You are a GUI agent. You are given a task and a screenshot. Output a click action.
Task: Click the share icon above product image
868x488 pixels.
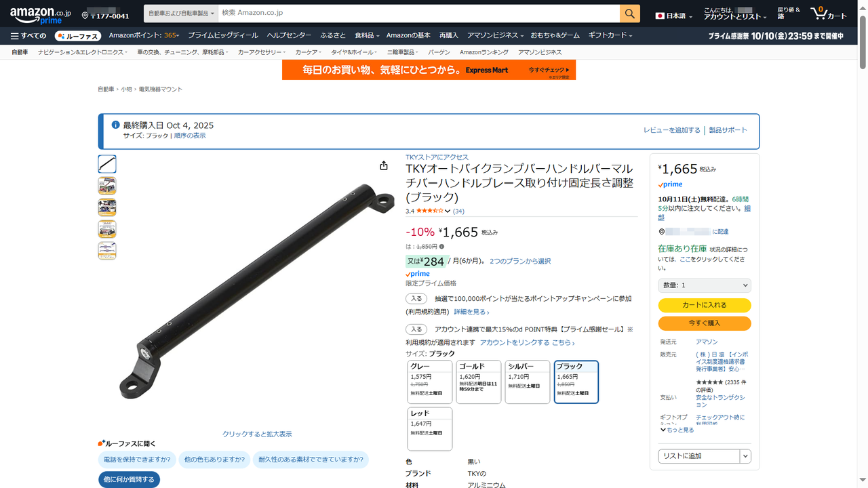point(384,166)
